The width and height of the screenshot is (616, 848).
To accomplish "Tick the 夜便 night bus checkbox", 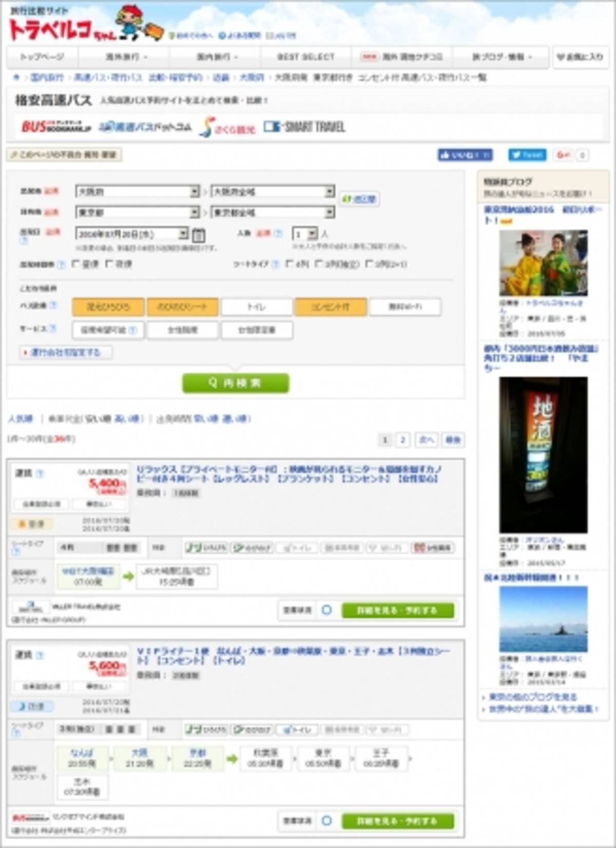I will click(109, 264).
